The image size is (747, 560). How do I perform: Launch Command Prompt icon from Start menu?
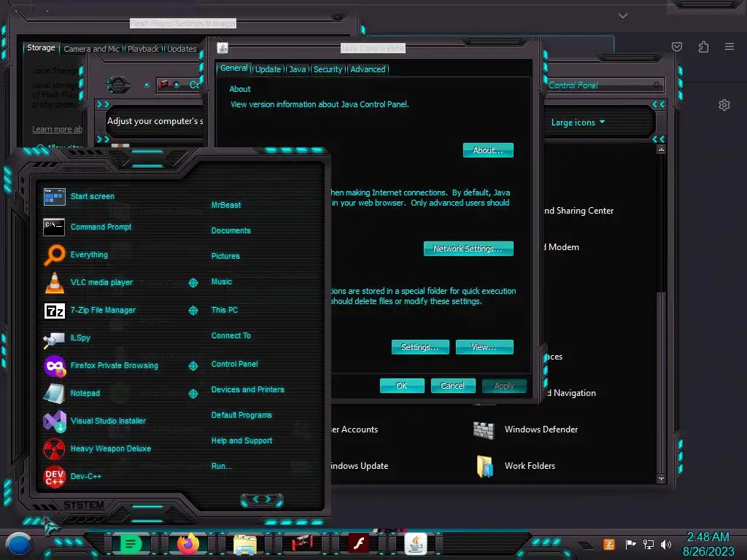click(x=54, y=227)
